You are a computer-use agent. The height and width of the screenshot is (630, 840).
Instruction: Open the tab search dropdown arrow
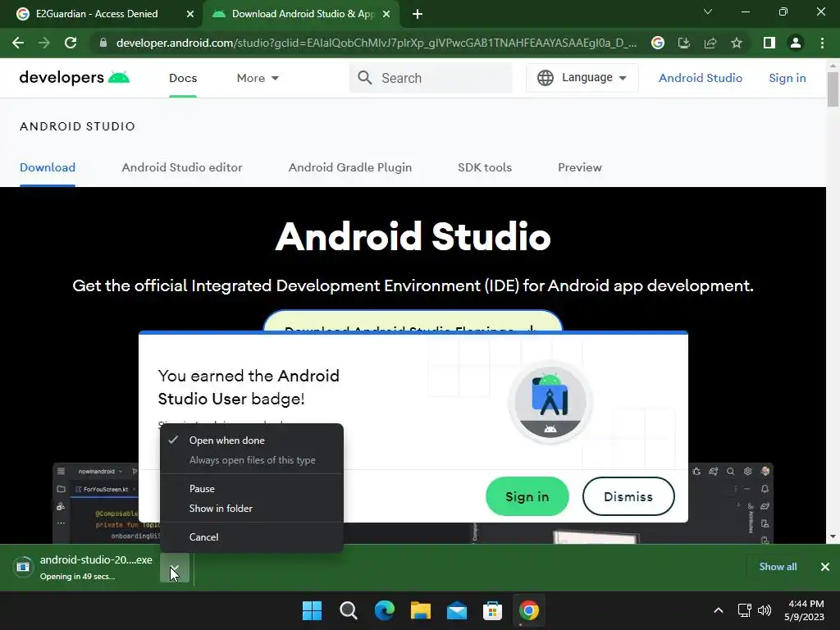coord(708,11)
